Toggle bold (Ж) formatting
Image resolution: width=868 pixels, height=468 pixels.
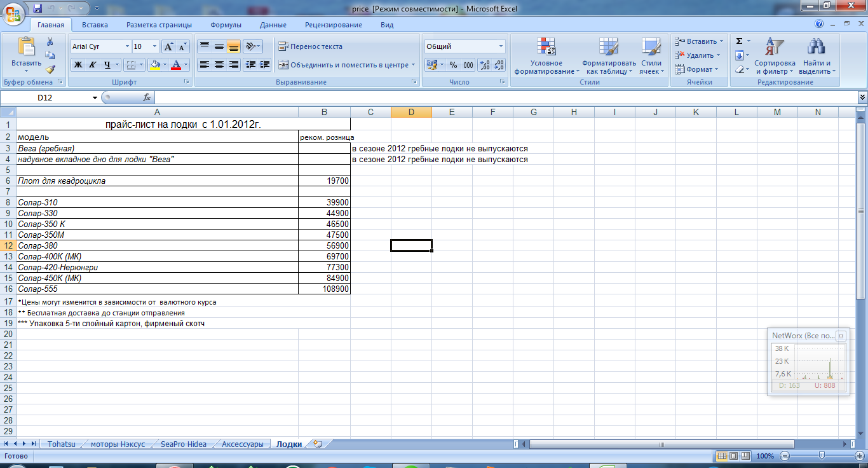pyautogui.click(x=78, y=64)
